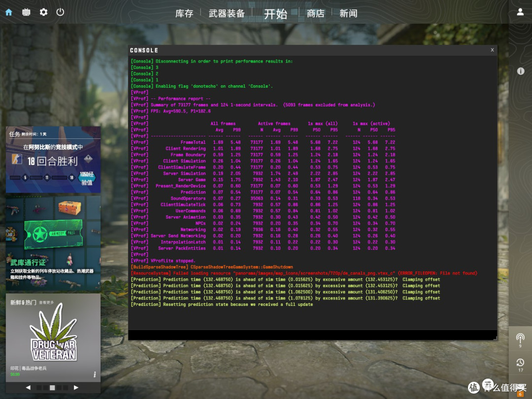Image resolution: width=532 pixels, height=399 pixels.
Task: Open the settings gear icon
Action: pos(43,12)
